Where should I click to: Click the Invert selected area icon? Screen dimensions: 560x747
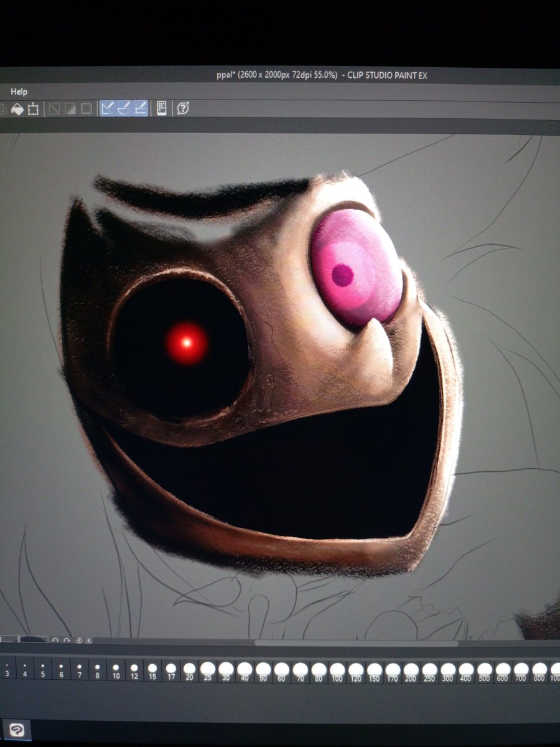tap(70, 109)
